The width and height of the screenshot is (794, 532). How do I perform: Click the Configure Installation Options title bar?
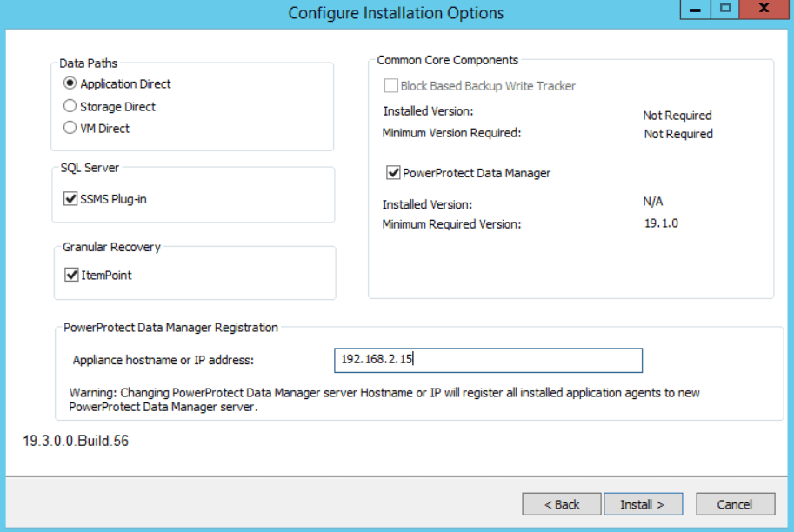[x=396, y=13]
